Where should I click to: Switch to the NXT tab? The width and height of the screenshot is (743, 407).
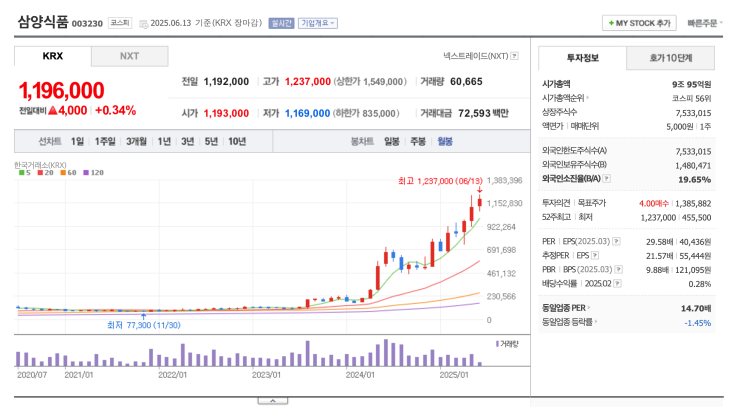point(129,56)
